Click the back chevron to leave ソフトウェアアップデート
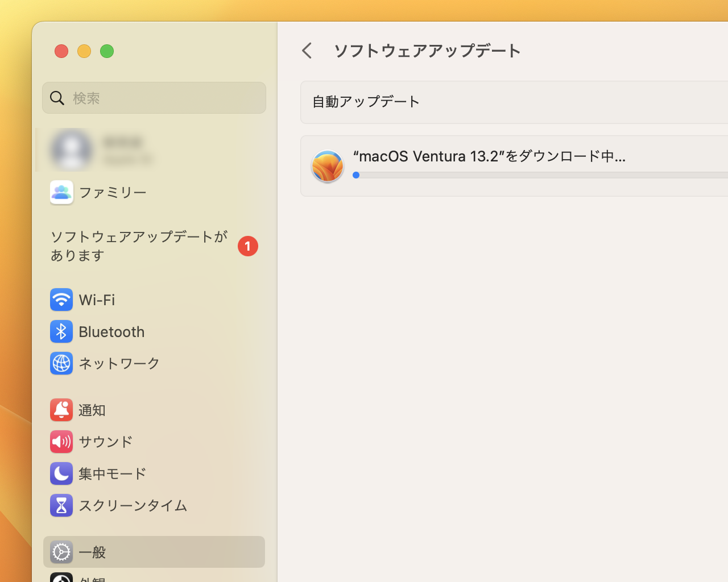The image size is (728, 582). pos(307,51)
